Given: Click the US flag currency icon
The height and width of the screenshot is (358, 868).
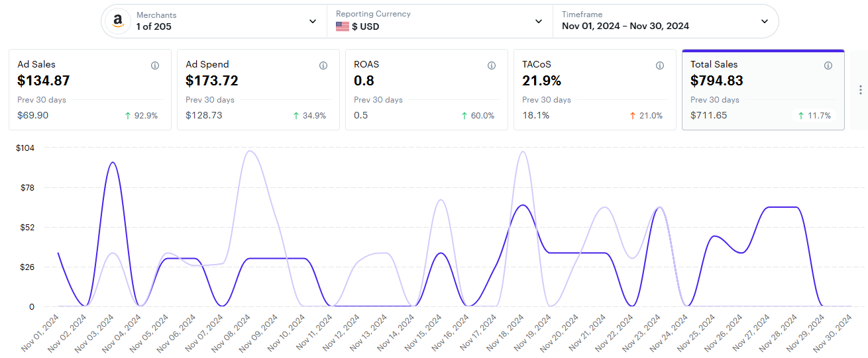Looking at the screenshot, I should (343, 26).
